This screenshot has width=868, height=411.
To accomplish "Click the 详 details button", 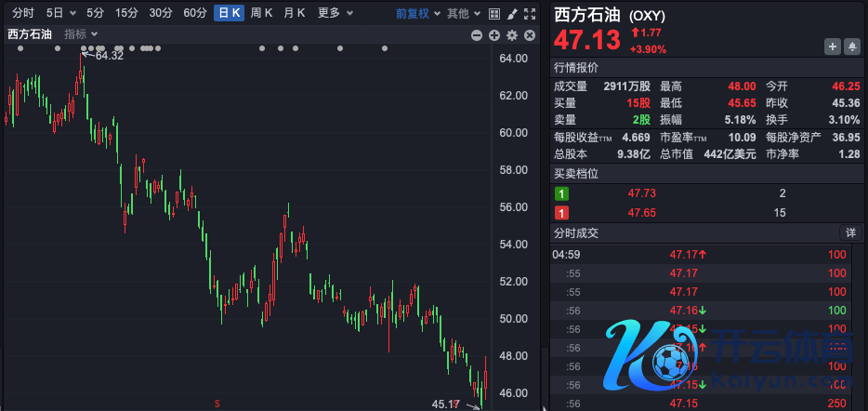I will coord(850,232).
